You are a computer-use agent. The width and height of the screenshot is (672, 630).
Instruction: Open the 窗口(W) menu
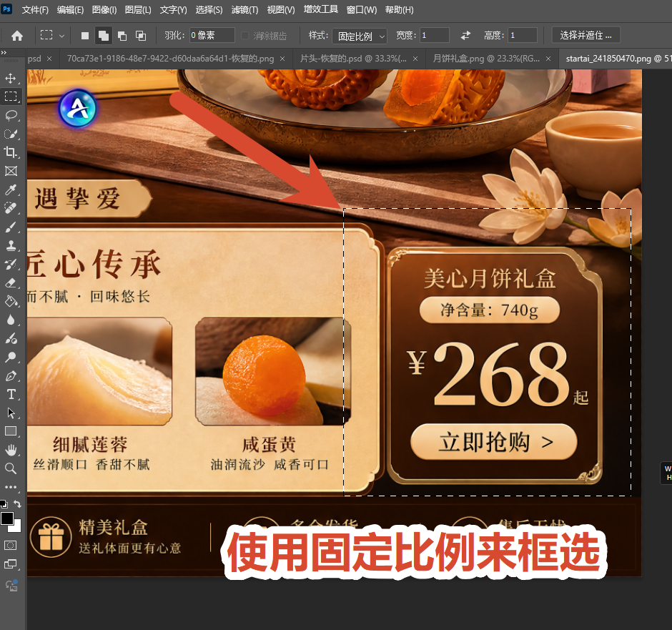pyautogui.click(x=361, y=9)
